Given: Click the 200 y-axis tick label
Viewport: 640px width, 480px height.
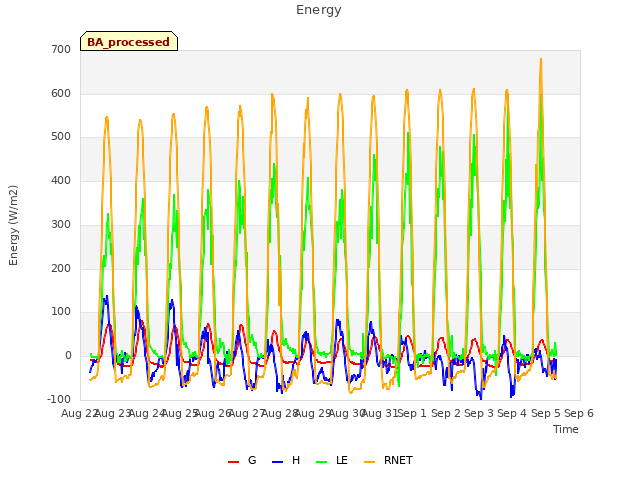Looking at the screenshot, I should 61,269.
